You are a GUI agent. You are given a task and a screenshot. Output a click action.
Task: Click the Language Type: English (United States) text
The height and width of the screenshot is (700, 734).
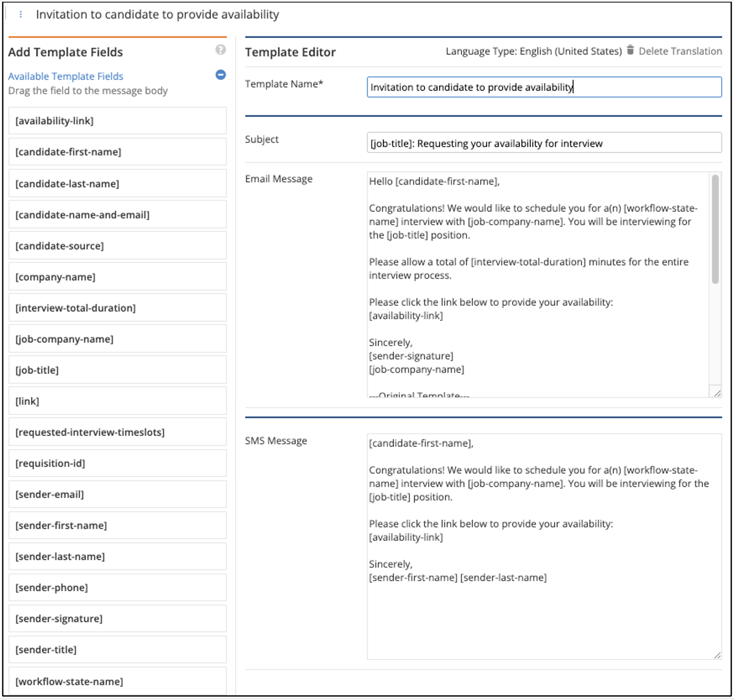pyautogui.click(x=533, y=51)
